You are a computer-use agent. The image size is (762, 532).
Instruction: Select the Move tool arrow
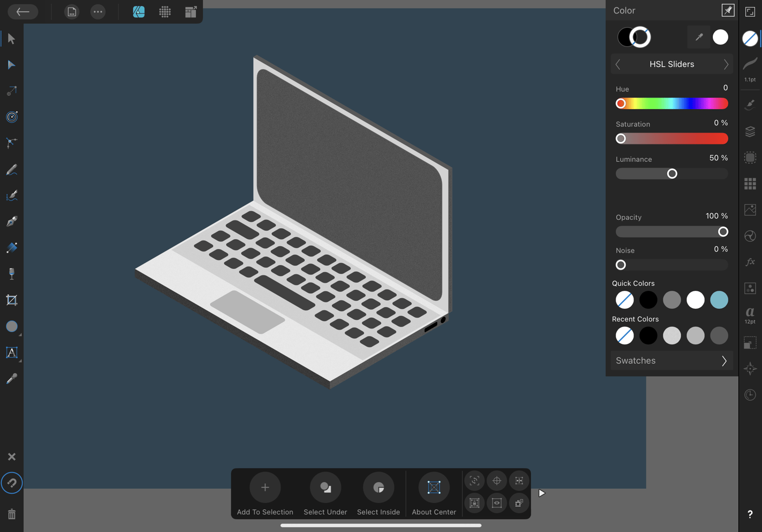point(11,39)
